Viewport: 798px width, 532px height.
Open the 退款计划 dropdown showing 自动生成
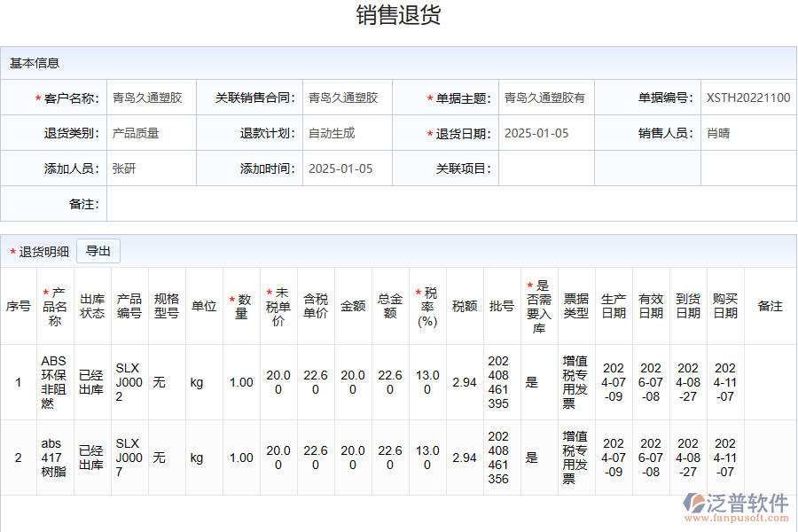[x=328, y=133]
